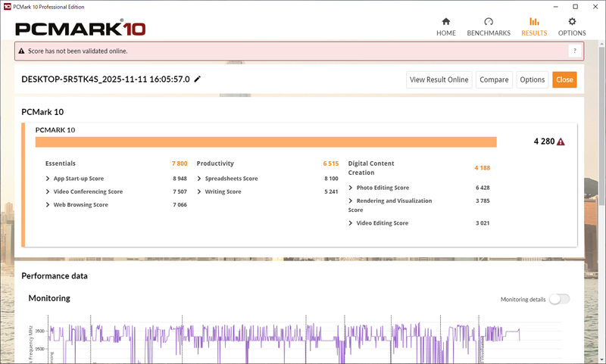Click the Compare button
Screen dimensions: 606x364
click(494, 79)
